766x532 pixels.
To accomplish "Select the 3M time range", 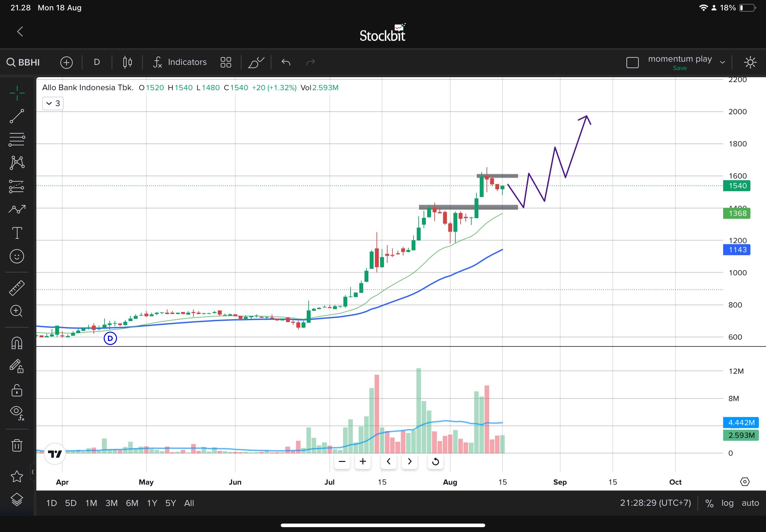I will 111,503.
